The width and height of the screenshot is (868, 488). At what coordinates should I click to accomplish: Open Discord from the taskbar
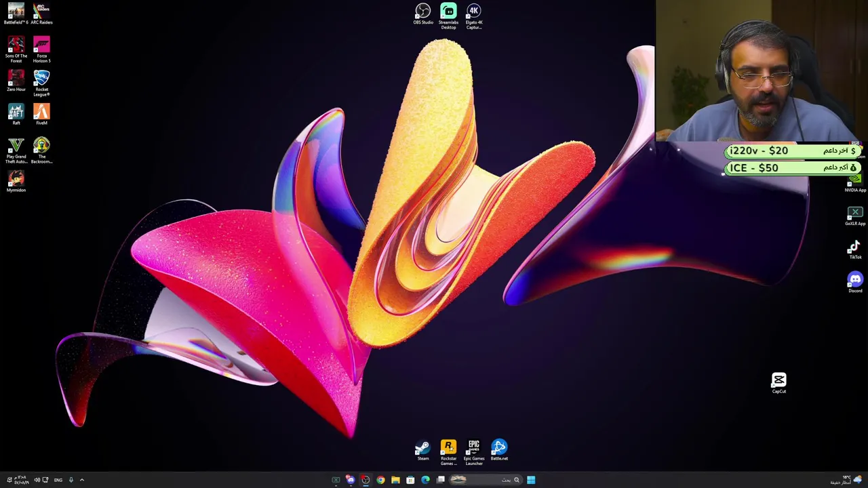click(351, 480)
